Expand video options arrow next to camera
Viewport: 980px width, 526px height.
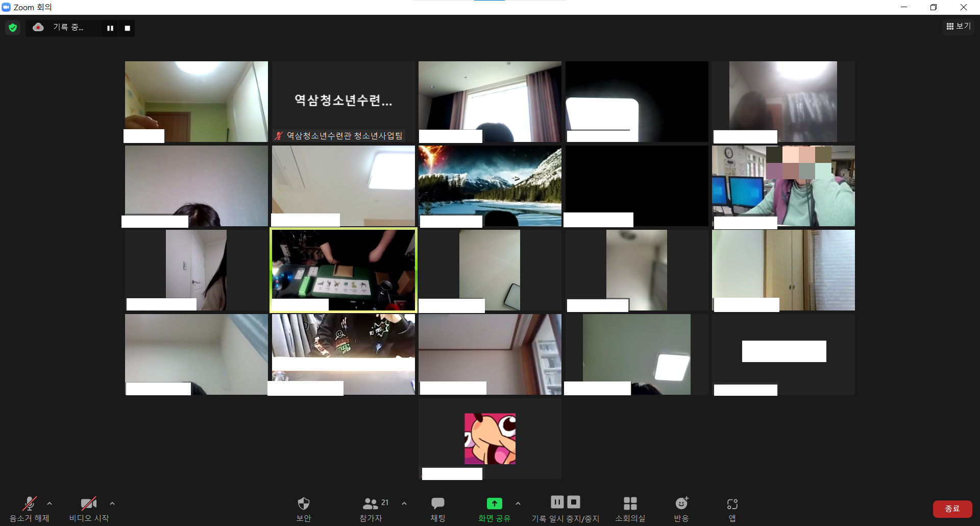pyautogui.click(x=112, y=504)
